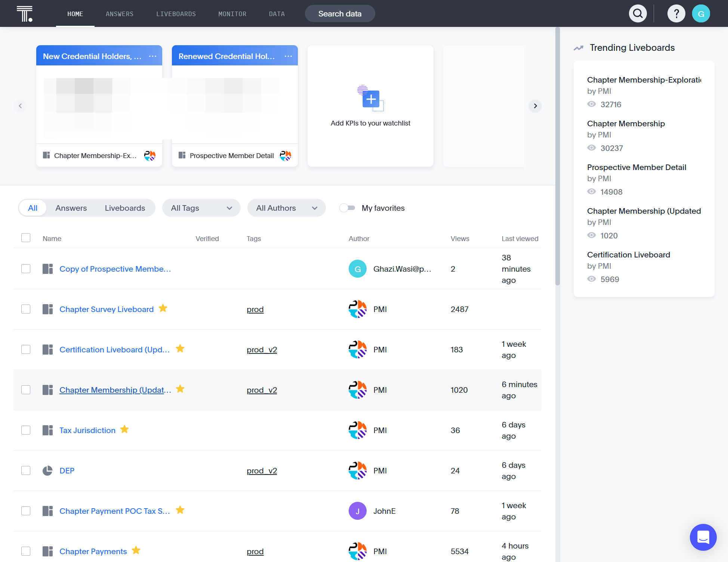Click the prod tag on Chapter Survey Liveboard
The width and height of the screenshot is (728, 562).
[x=255, y=309]
